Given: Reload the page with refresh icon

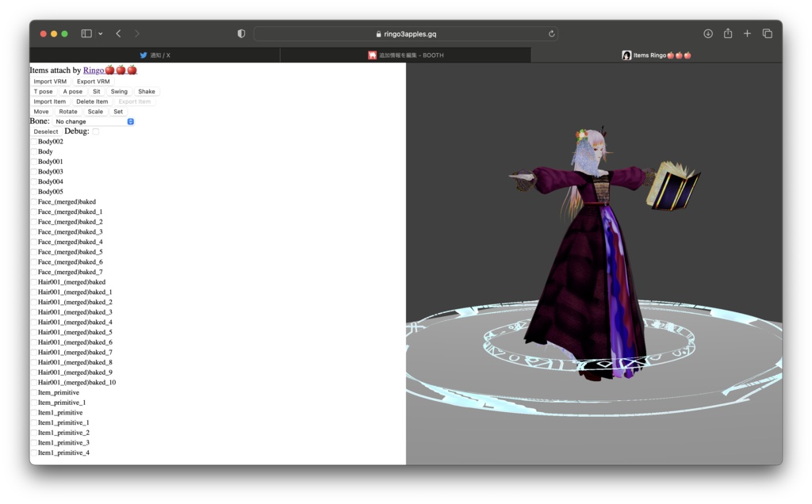Looking at the screenshot, I should click(x=552, y=33).
